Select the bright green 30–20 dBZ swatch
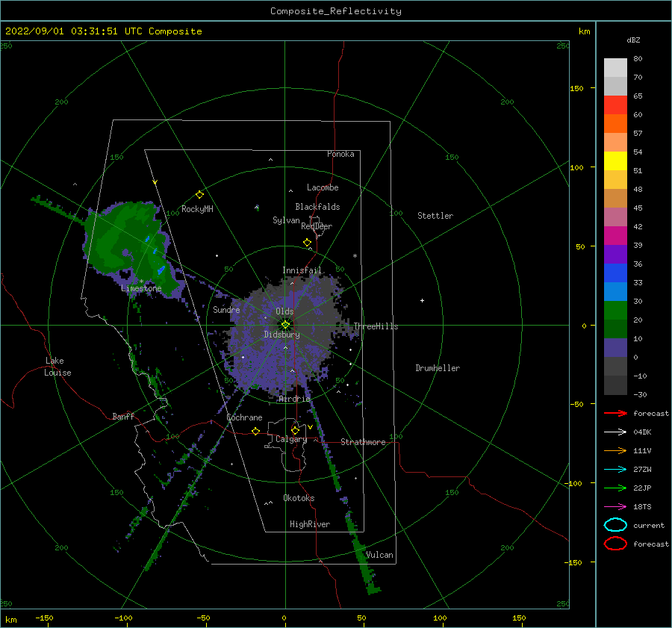This screenshot has width=672, height=628. point(615,311)
